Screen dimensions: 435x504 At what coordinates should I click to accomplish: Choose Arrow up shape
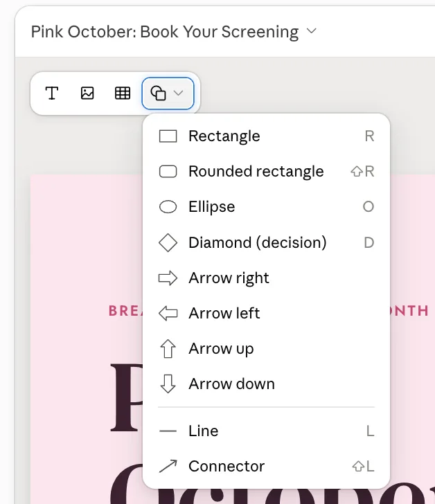tap(266, 348)
